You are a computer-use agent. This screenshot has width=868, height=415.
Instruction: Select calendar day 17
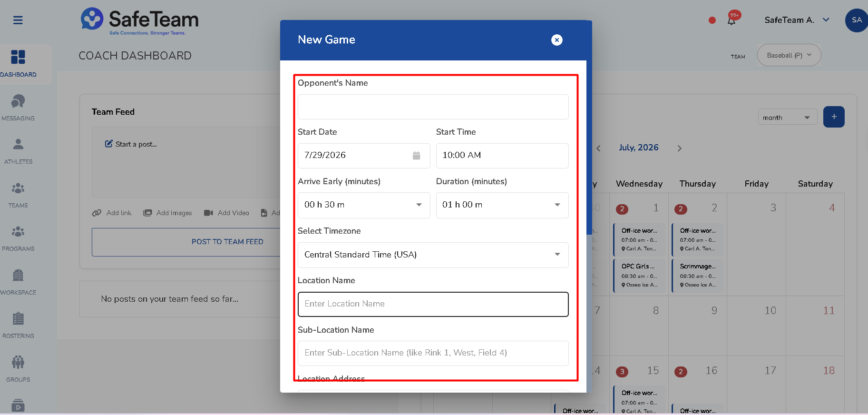[x=770, y=371]
